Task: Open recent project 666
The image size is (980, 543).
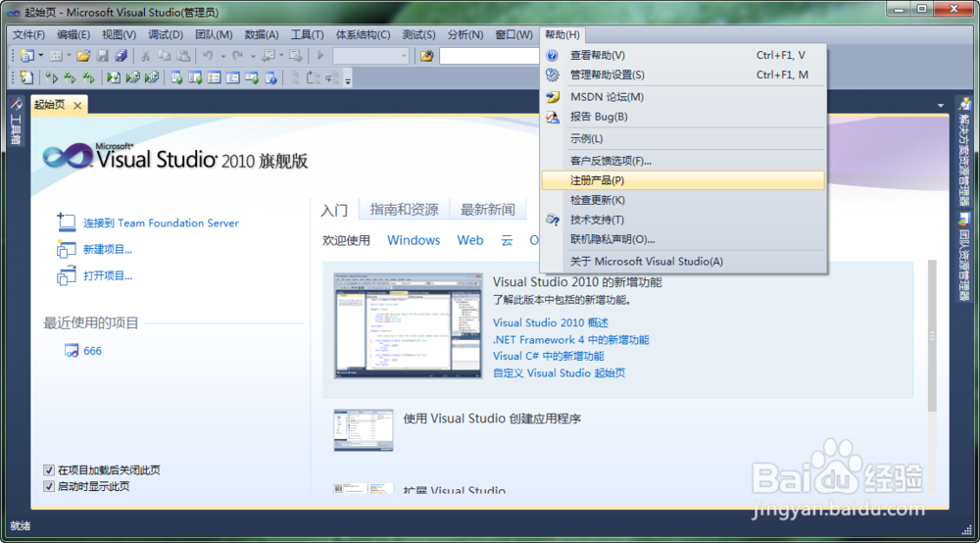Action: coord(92,351)
